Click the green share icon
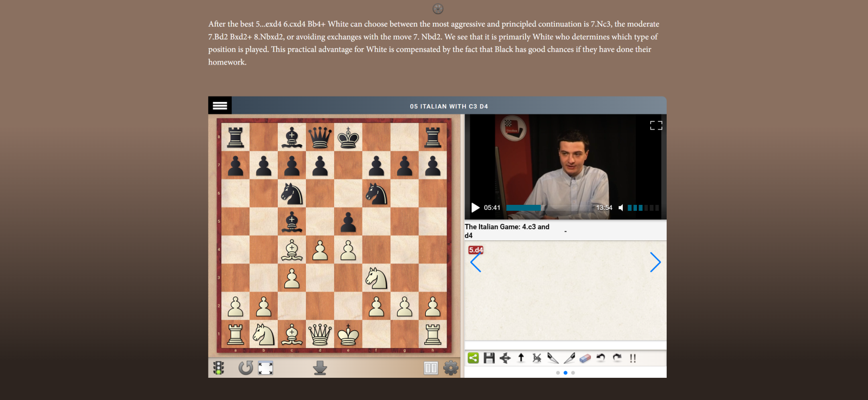This screenshot has height=400, width=868. point(473,358)
